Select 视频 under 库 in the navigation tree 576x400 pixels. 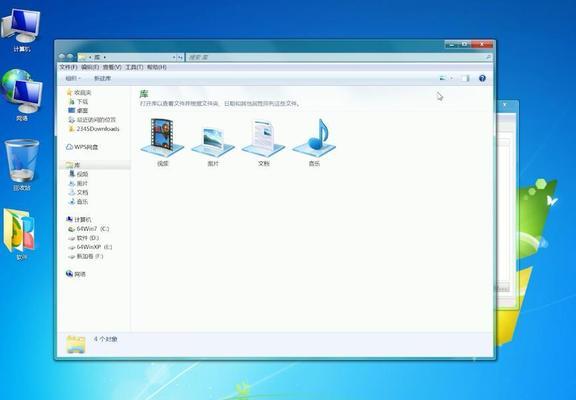(79, 174)
